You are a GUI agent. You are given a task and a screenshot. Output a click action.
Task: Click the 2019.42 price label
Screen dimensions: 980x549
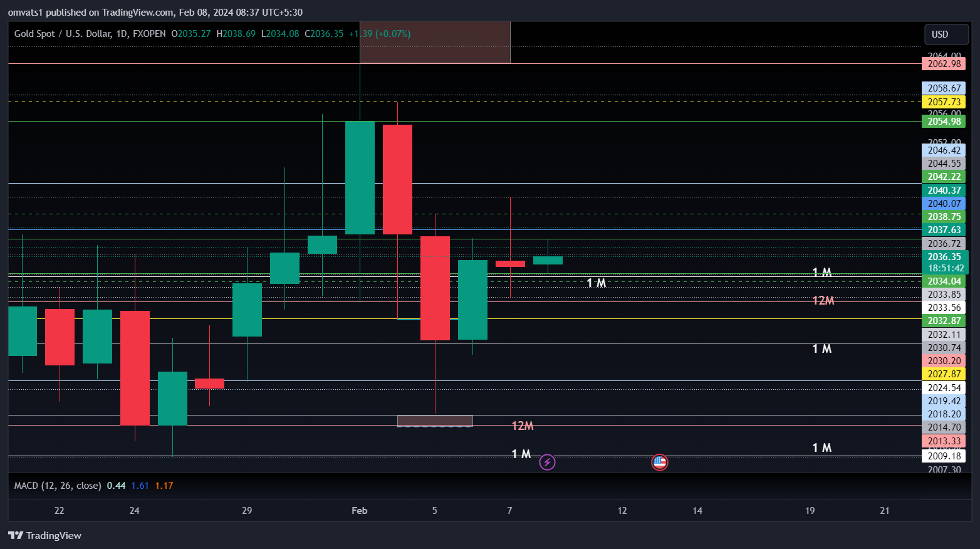[x=944, y=401]
